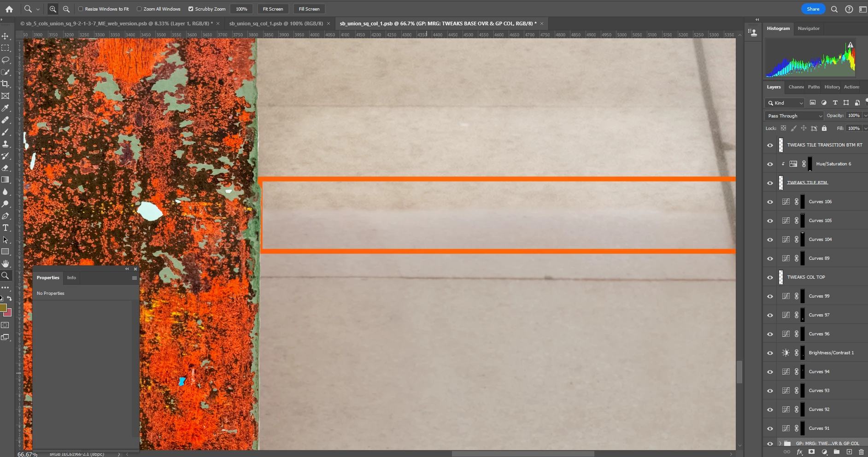Click the Fill Screen button

(x=309, y=9)
